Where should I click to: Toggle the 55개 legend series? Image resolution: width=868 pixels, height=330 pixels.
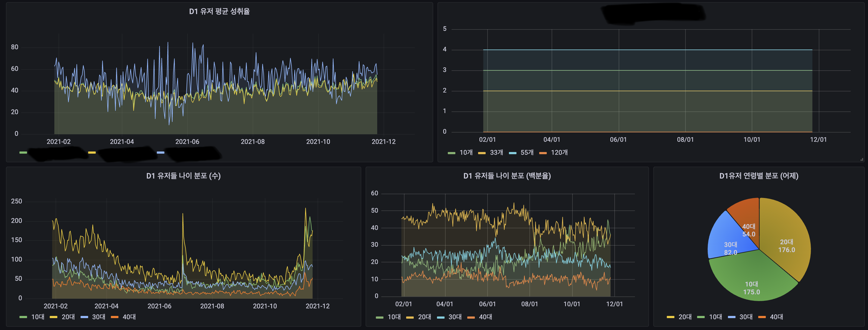[527, 153]
